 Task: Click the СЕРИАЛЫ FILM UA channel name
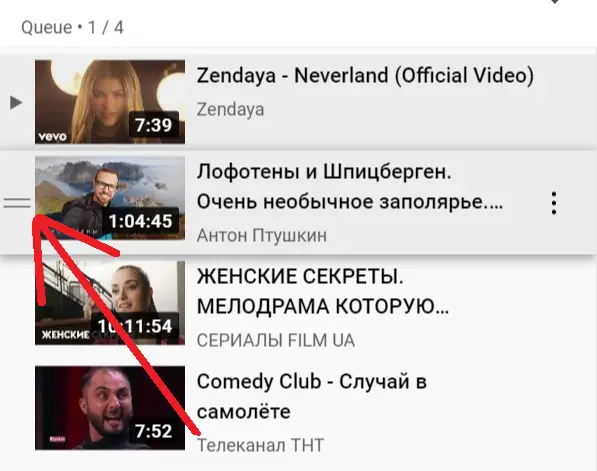pyautogui.click(x=276, y=340)
